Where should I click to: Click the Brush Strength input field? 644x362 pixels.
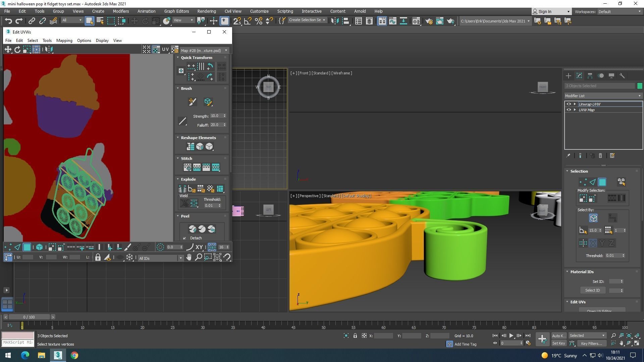pos(216,116)
